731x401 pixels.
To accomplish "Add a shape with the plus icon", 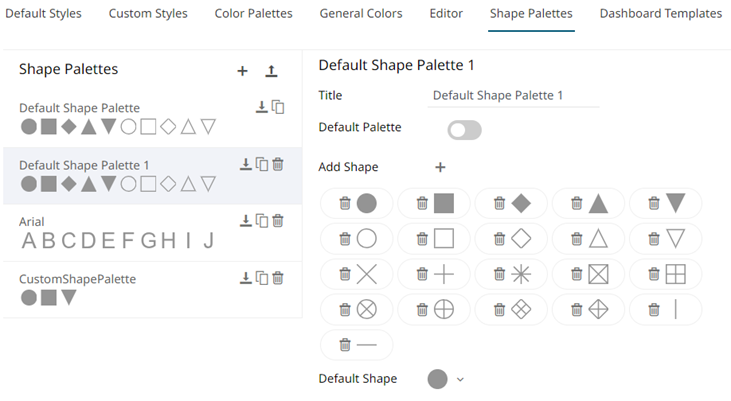I will [x=440, y=167].
